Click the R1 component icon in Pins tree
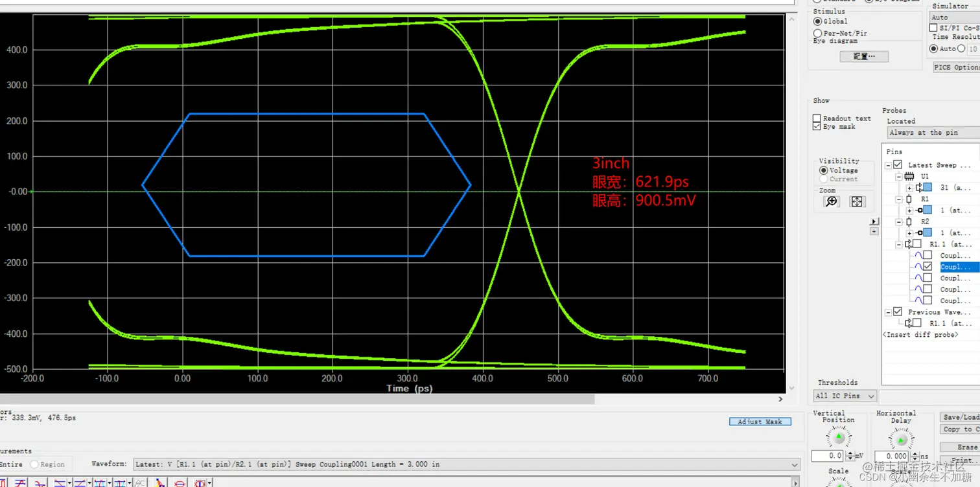 tap(909, 199)
